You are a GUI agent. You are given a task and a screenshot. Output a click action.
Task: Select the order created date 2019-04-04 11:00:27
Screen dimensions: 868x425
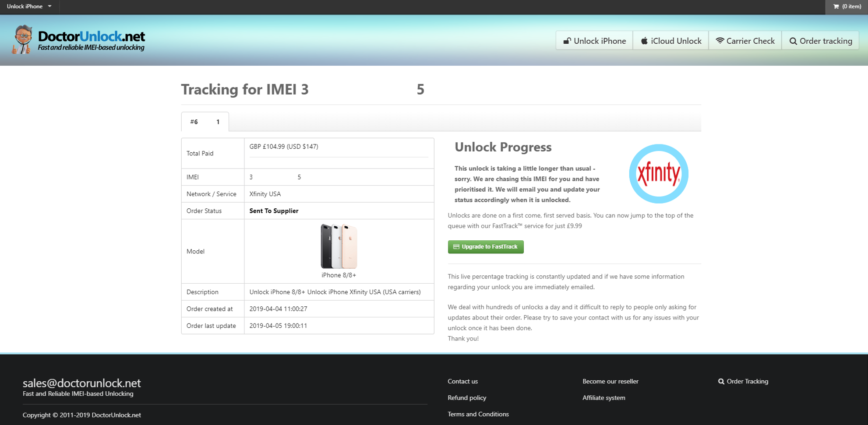278,309
